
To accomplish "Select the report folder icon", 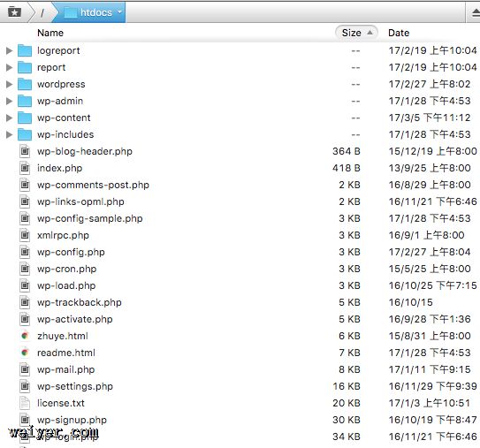I will 25,67.
